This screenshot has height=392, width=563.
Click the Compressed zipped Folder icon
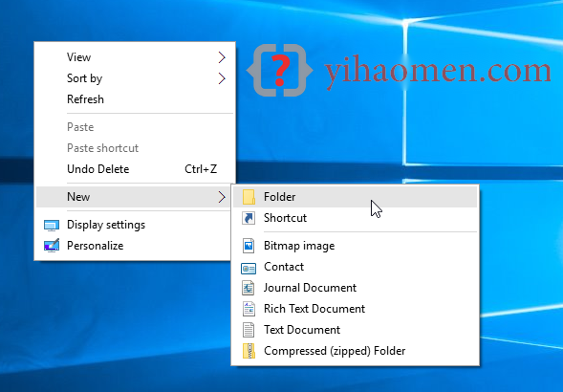(x=249, y=351)
